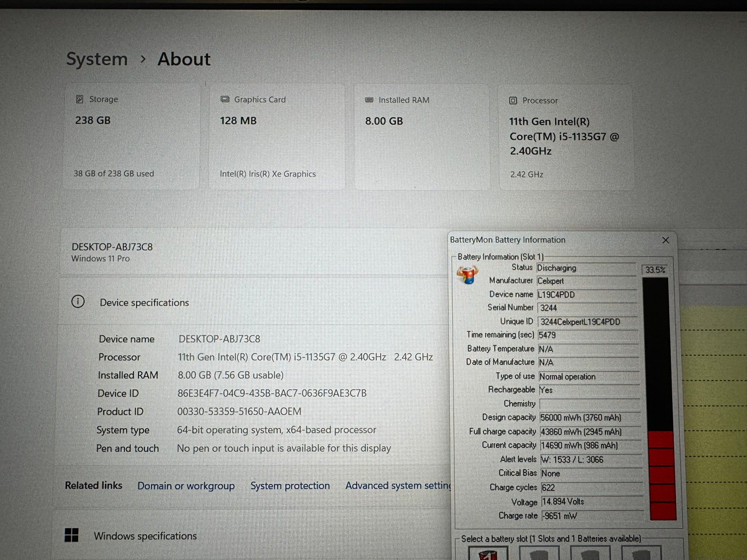Viewport: 747px width, 560px height.
Task: Click the Status field showing Discharging
Action: (586, 268)
